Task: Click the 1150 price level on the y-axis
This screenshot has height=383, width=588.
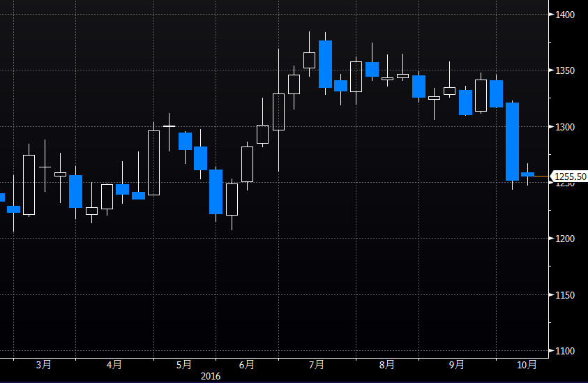Action: click(x=566, y=295)
